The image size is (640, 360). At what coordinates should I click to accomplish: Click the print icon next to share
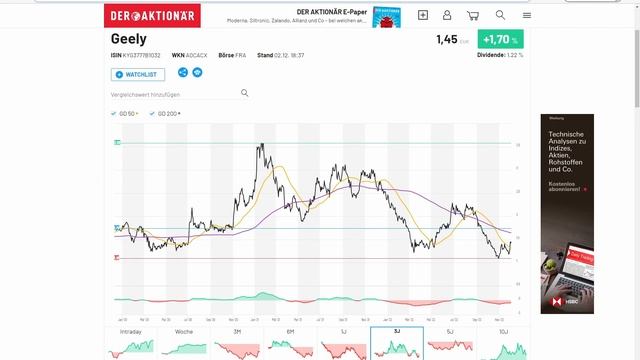click(x=197, y=72)
